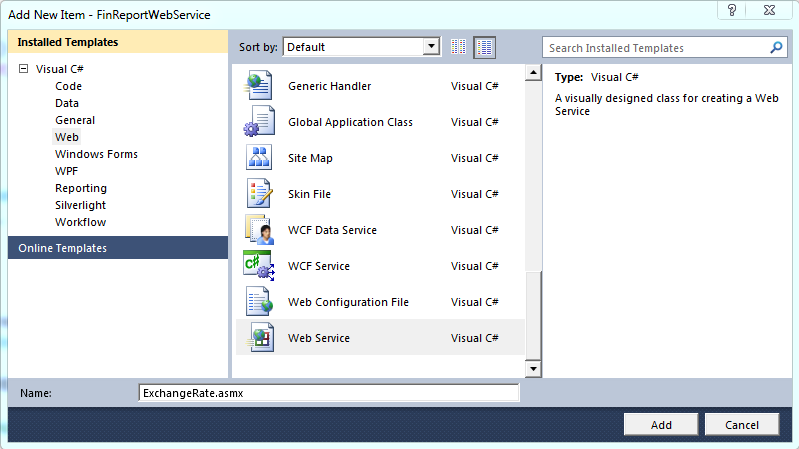
Task: Select the WCF Data Service icon
Action: (258, 230)
